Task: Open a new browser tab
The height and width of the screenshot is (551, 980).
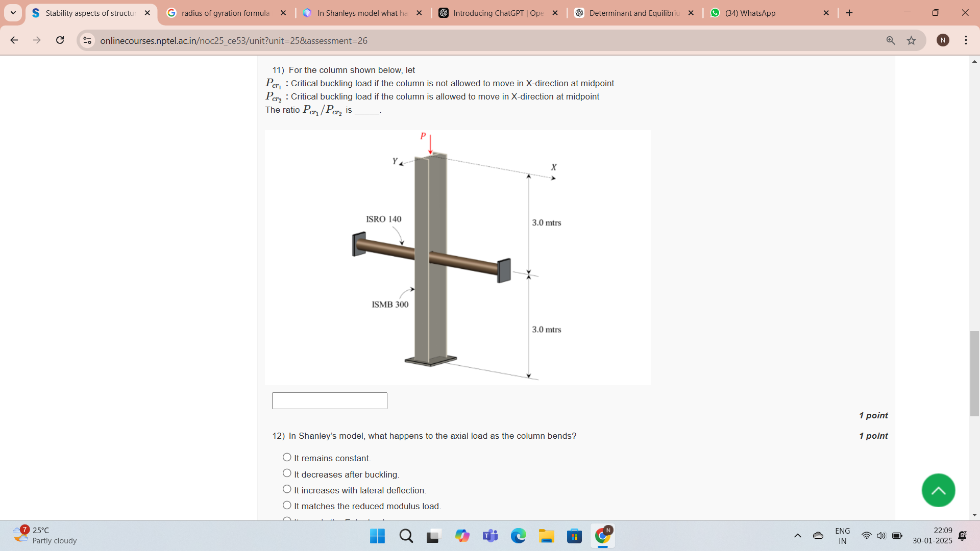Action: pos(849,13)
